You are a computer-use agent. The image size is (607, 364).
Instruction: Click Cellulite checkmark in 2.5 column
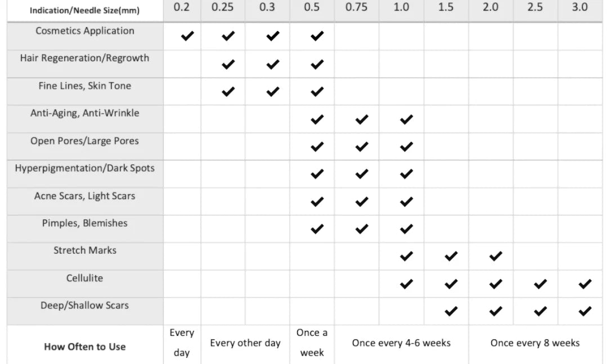[x=540, y=284]
